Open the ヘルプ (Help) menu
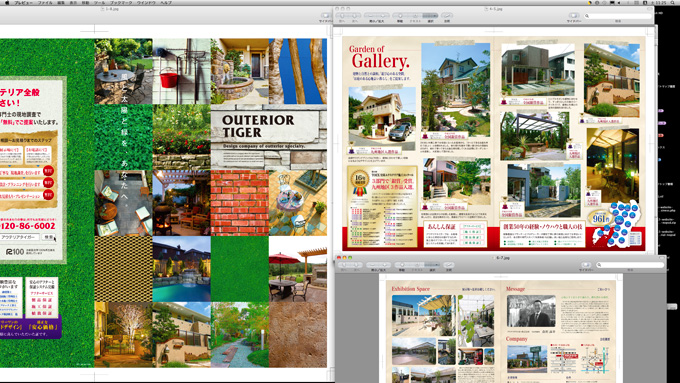680x383 pixels. 166,3
